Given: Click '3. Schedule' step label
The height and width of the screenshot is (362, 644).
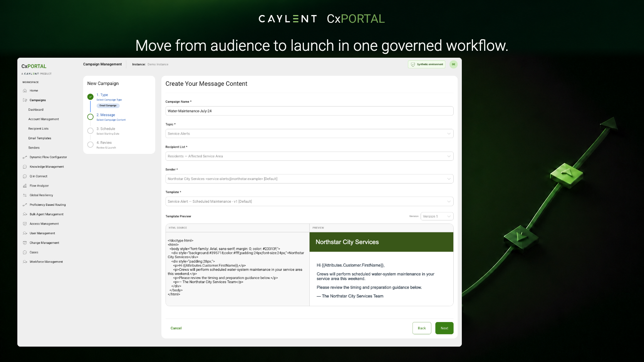Looking at the screenshot, I should pos(106,129).
